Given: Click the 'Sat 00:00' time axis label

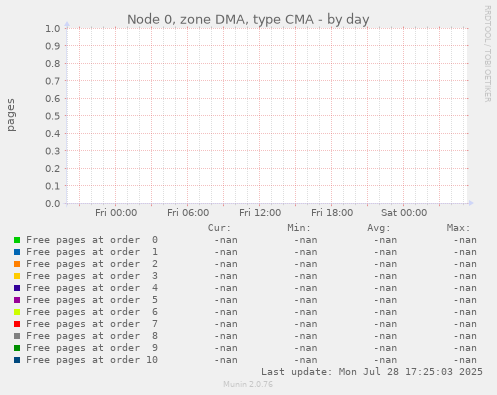Looking at the screenshot, I should pyautogui.click(x=404, y=213).
